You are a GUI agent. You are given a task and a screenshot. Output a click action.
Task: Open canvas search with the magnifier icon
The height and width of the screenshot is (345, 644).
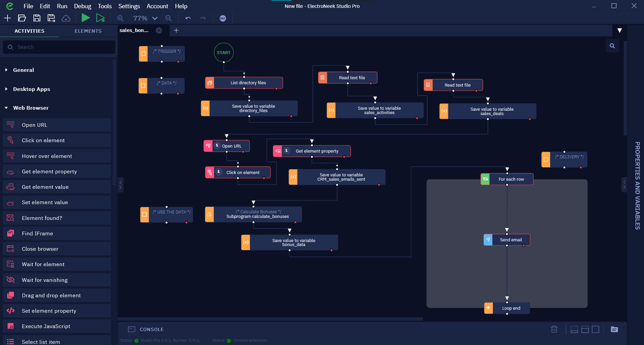point(612,46)
